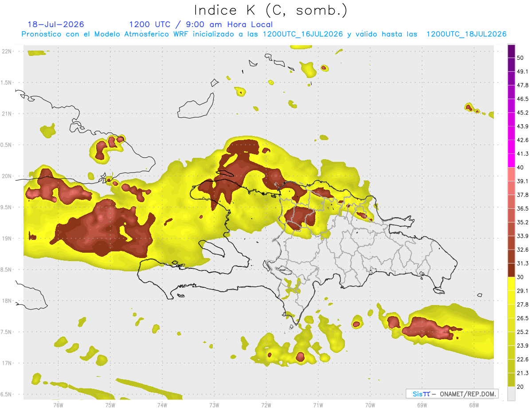Click the "72W" longitude label

(266, 405)
